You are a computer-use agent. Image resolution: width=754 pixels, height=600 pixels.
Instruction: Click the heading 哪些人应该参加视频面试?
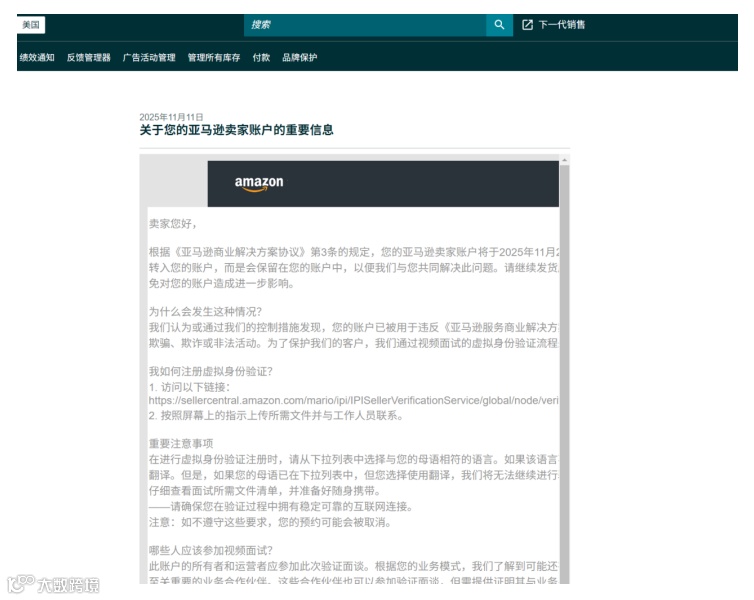pyautogui.click(x=211, y=550)
